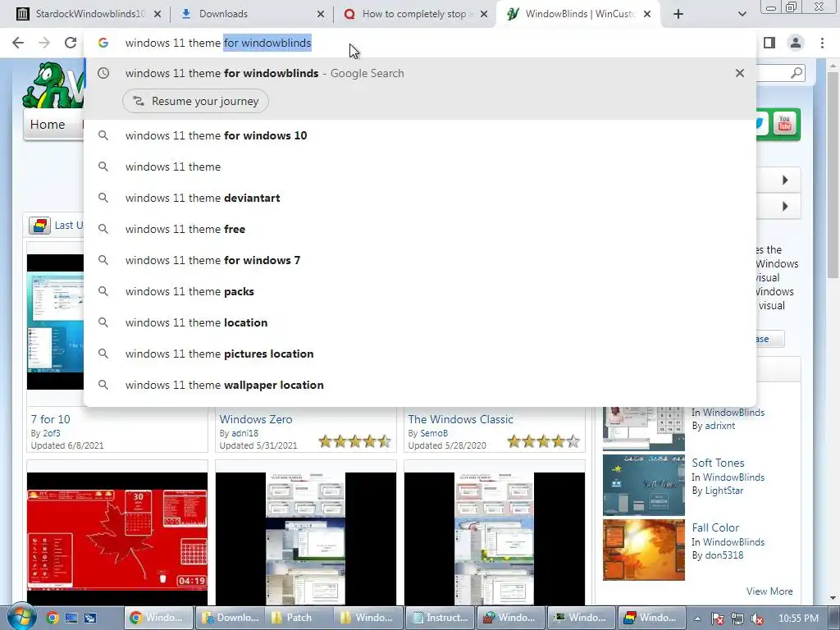Expand the first sidebar arrow panel

785,180
